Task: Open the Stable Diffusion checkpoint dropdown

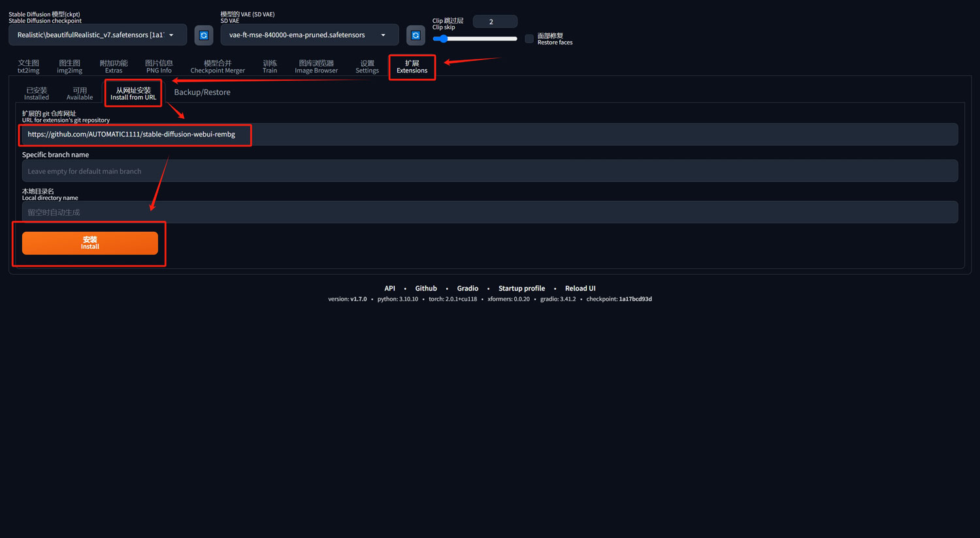Action: pos(97,35)
